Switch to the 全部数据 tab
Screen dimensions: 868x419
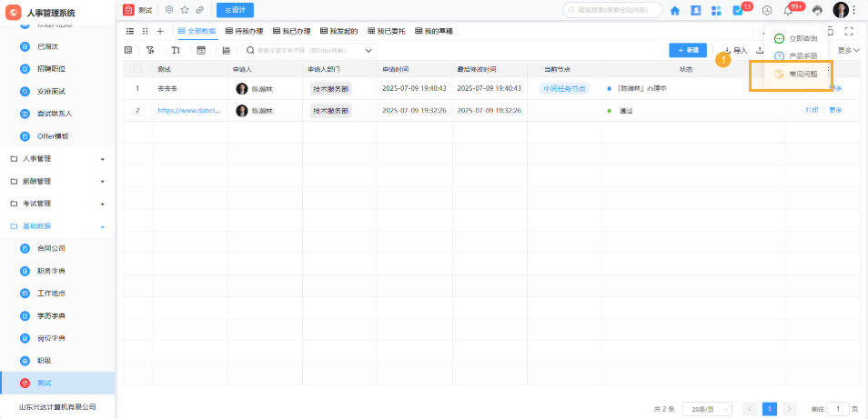tap(197, 31)
